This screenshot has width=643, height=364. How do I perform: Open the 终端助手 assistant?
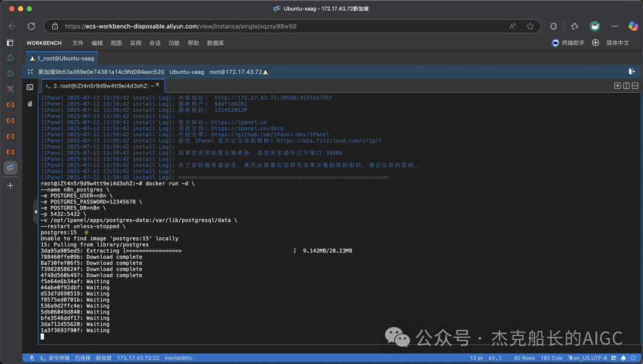point(568,43)
